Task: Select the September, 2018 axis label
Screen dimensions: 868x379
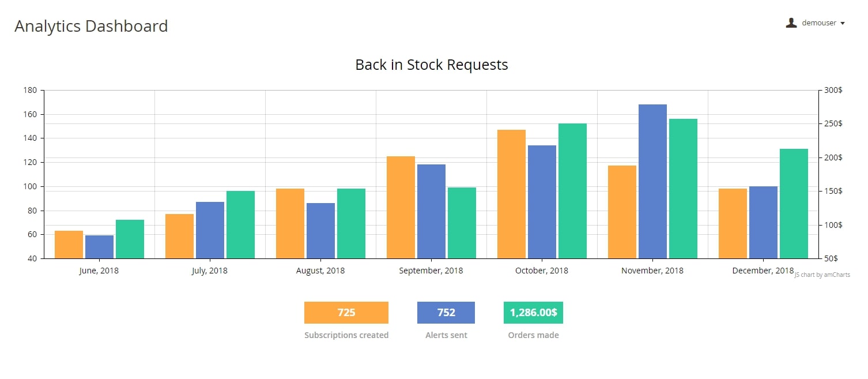Action: coord(431,270)
